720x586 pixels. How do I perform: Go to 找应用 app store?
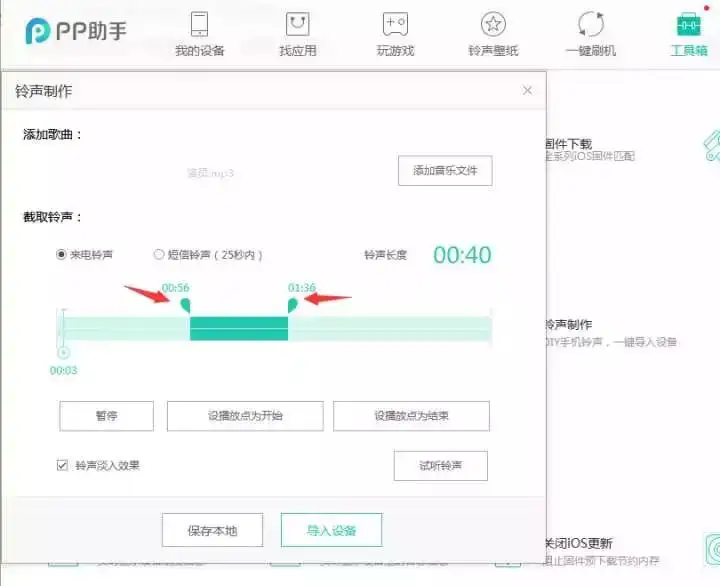298,34
